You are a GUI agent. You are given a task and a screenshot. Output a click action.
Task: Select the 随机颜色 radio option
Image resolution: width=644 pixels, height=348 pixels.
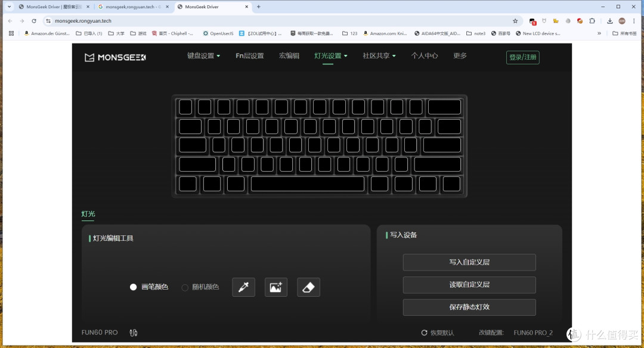pyautogui.click(x=200, y=287)
